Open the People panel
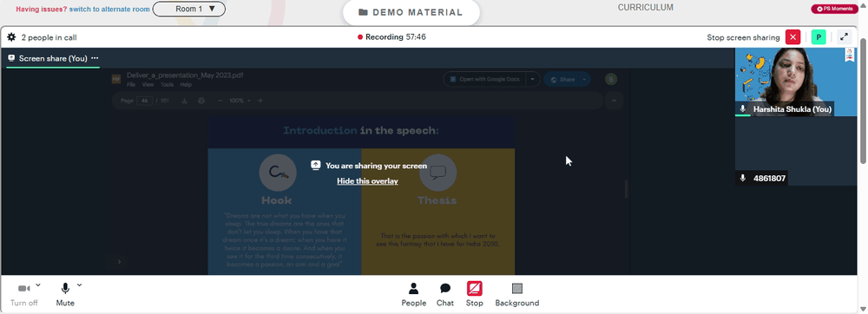The width and height of the screenshot is (868, 314). (x=413, y=295)
